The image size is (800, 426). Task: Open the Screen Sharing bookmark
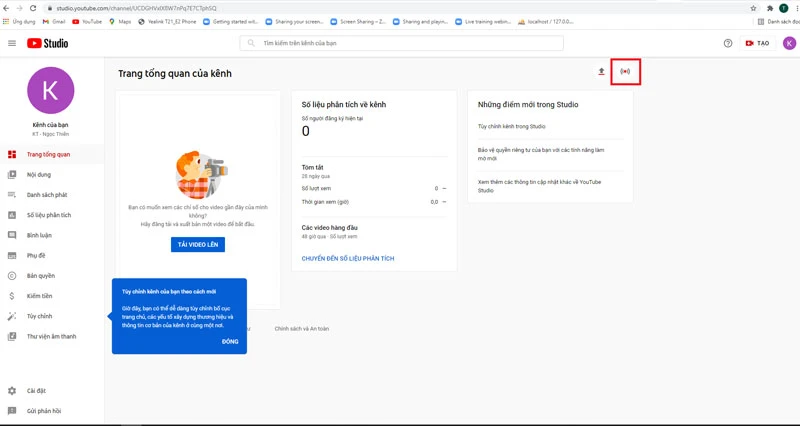pyautogui.click(x=359, y=22)
